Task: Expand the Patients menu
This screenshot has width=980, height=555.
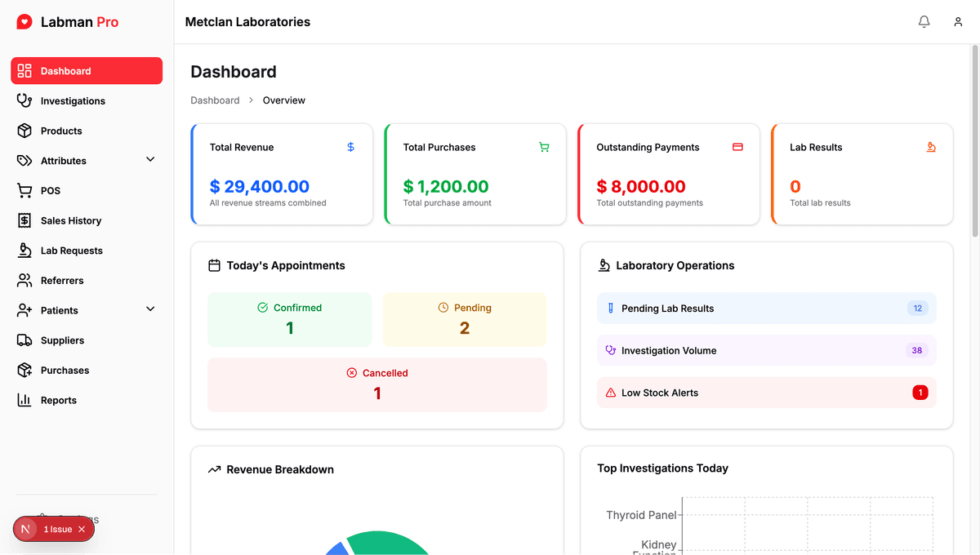Action: point(149,309)
